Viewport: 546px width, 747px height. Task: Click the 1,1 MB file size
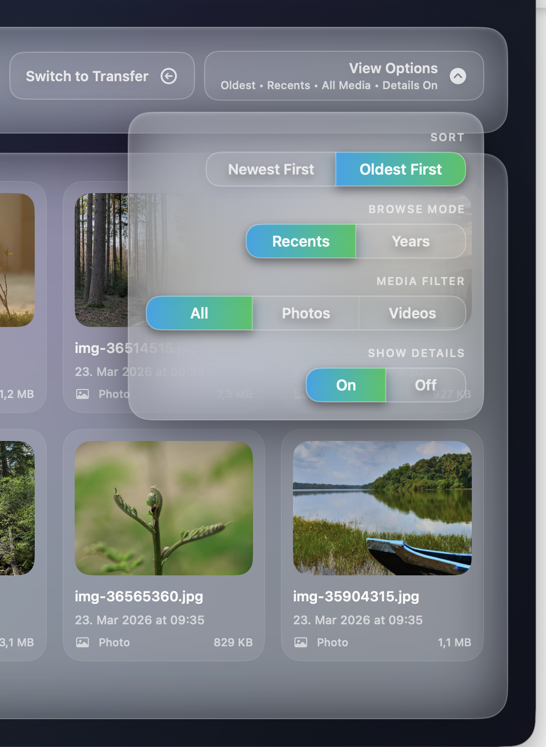pyautogui.click(x=455, y=642)
